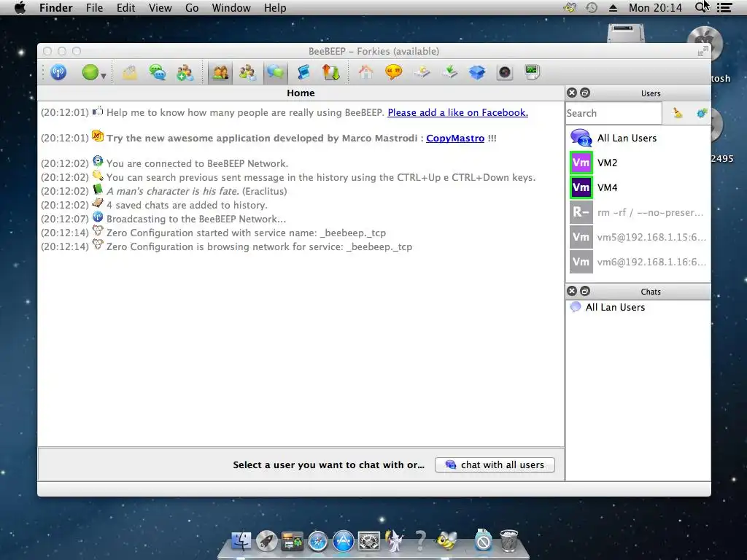Open the Finder menu in menu bar

coord(55,7)
